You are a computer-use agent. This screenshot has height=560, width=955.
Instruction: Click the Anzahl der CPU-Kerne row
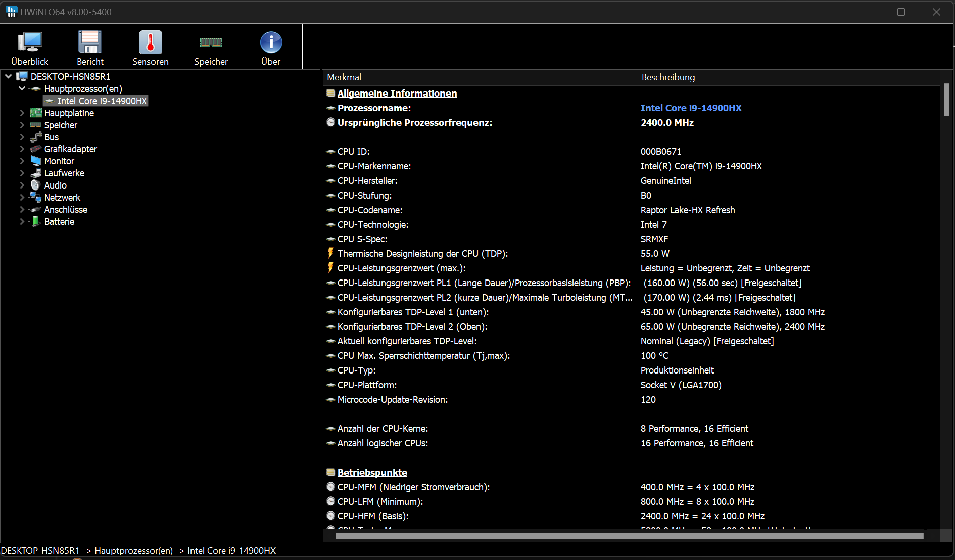pos(631,428)
